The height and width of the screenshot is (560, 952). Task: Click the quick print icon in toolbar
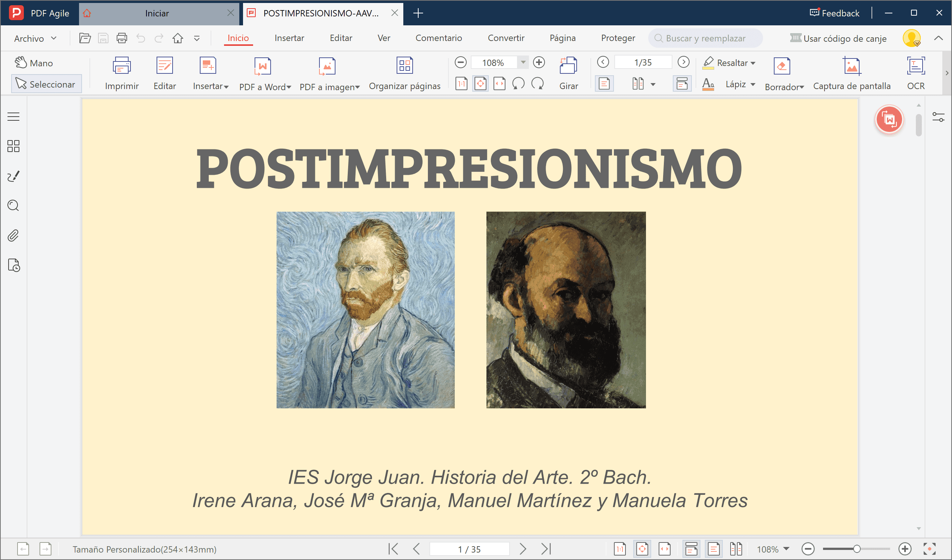point(122,38)
